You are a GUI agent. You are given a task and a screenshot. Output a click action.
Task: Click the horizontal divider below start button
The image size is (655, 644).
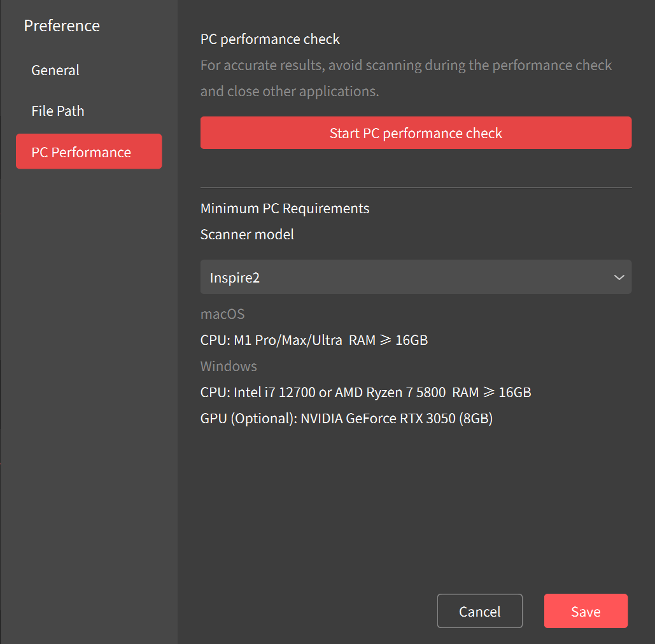(x=416, y=188)
